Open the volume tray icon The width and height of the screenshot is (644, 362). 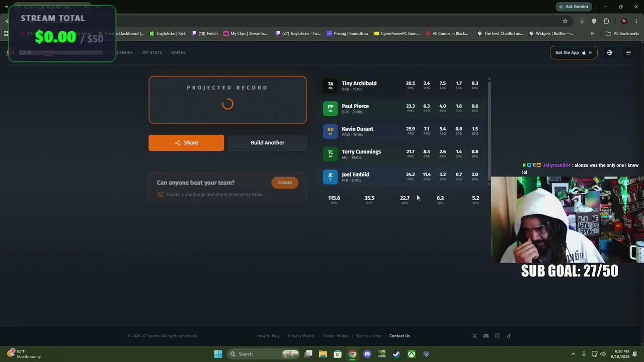[x=603, y=354]
